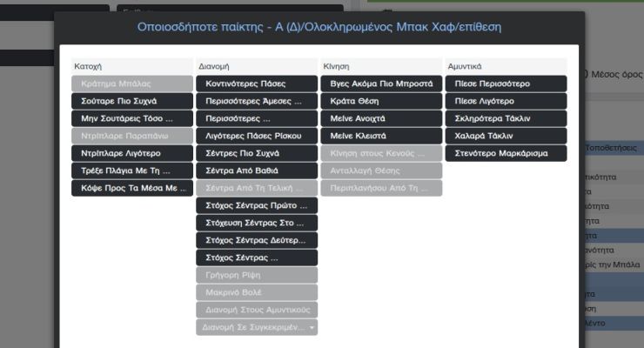Viewport: 644px width, 348px height.
Task: Select Μείνε Κλειστά instruction
Action: pyautogui.click(x=381, y=136)
